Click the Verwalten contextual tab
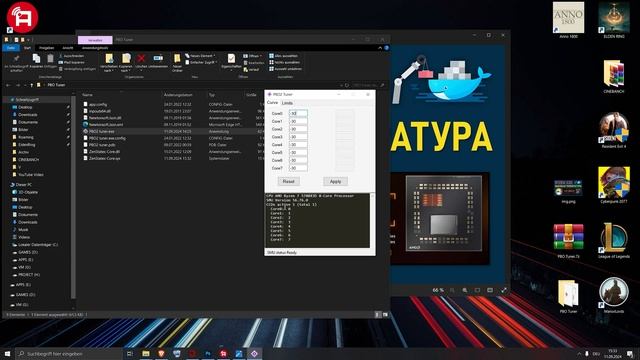The height and width of the screenshot is (360, 640). [x=95, y=40]
